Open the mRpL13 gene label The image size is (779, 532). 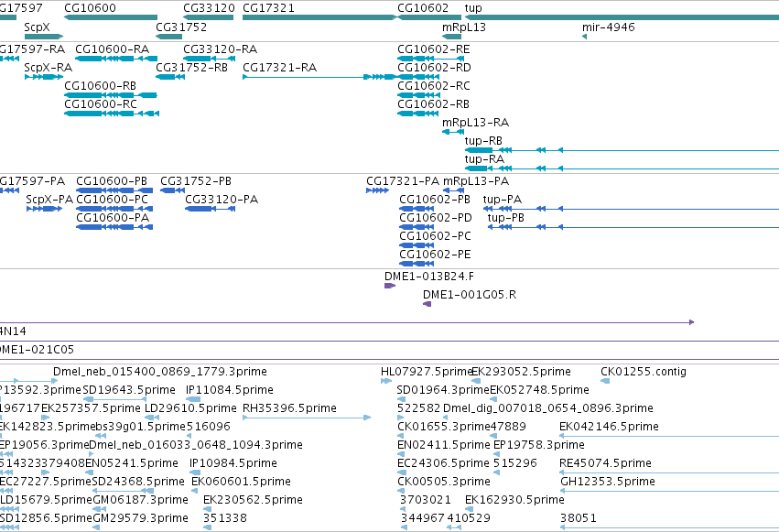(x=464, y=27)
